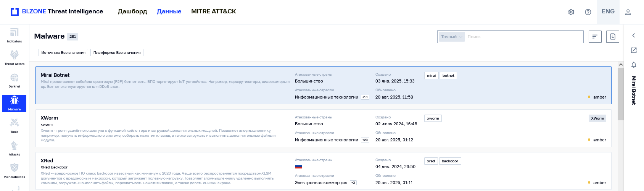Go to the Дашборд tab
This screenshot has width=644, height=191.
coord(132,11)
